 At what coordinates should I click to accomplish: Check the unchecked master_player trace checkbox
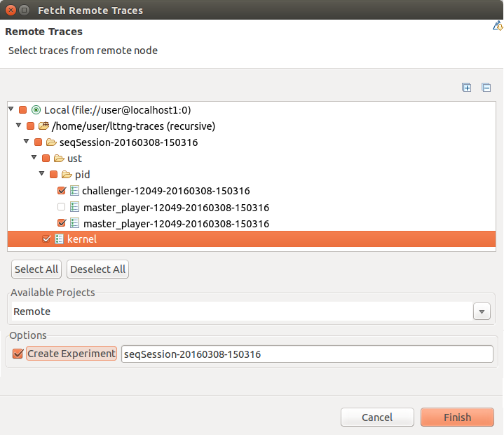click(62, 207)
